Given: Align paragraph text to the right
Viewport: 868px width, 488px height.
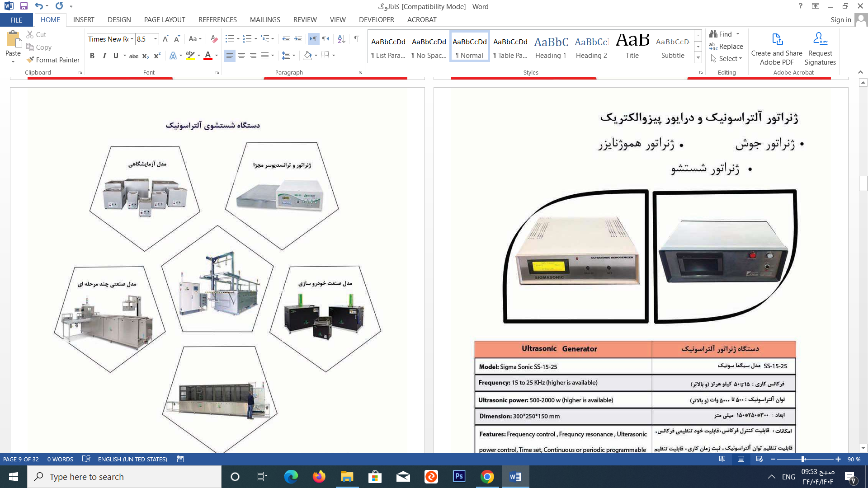Looking at the screenshot, I should coord(253,56).
